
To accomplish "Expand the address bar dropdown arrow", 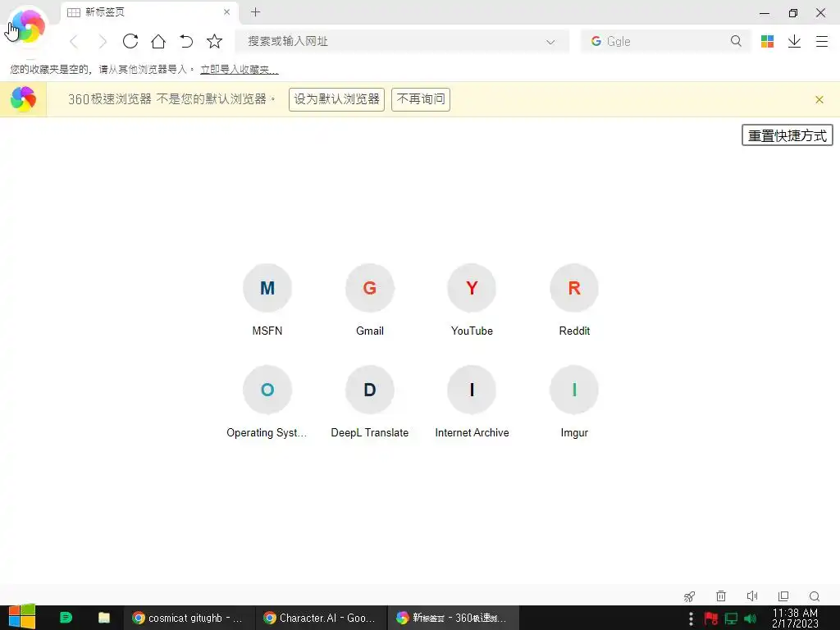I will pos(550,42).
